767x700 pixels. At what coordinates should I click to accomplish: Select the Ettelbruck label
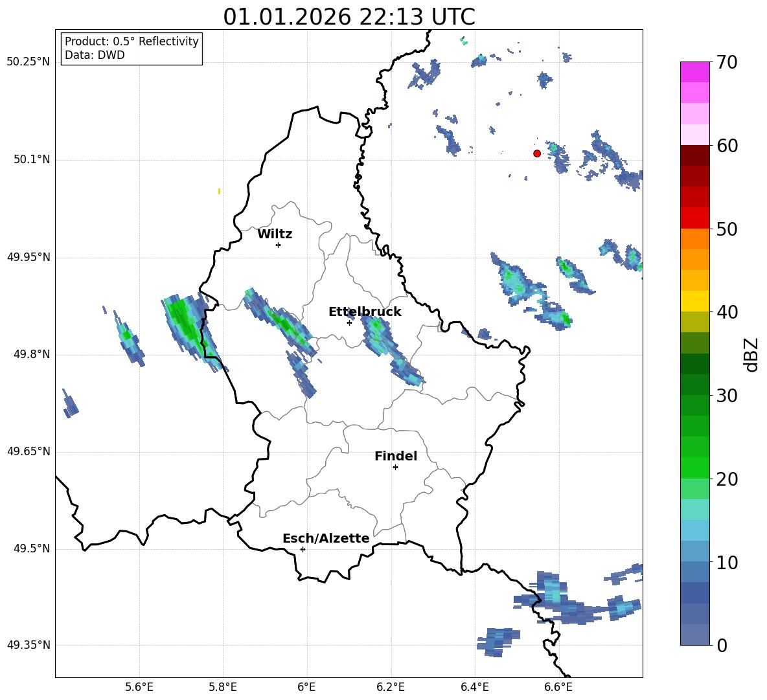click(365, 312)
